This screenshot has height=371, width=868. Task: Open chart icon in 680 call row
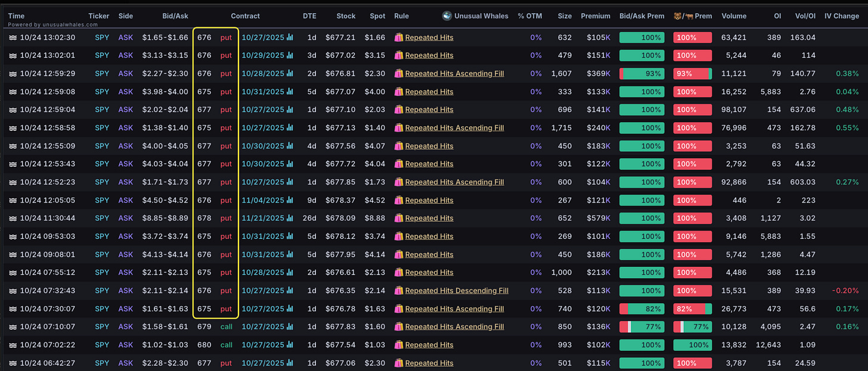coord(290,345)
